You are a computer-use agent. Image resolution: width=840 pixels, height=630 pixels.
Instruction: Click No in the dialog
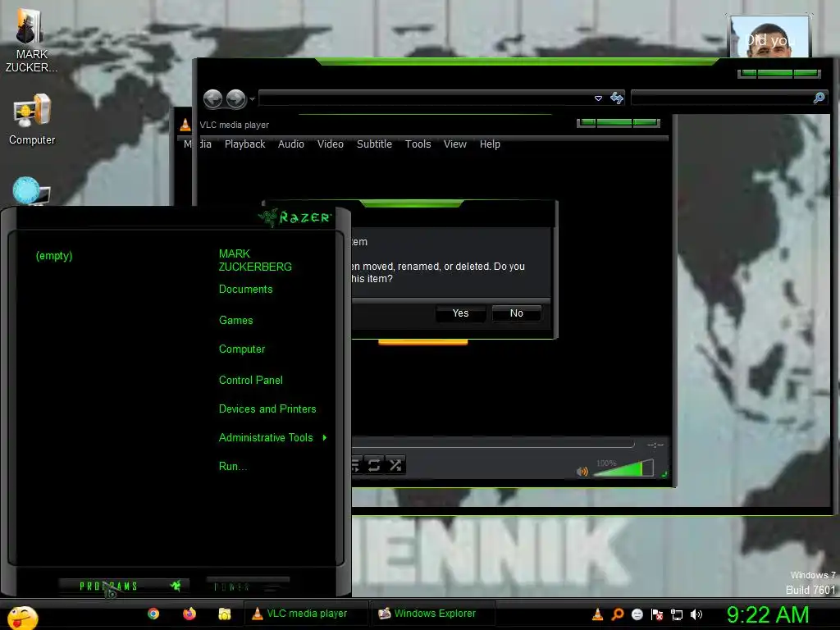tap(517, 313)
